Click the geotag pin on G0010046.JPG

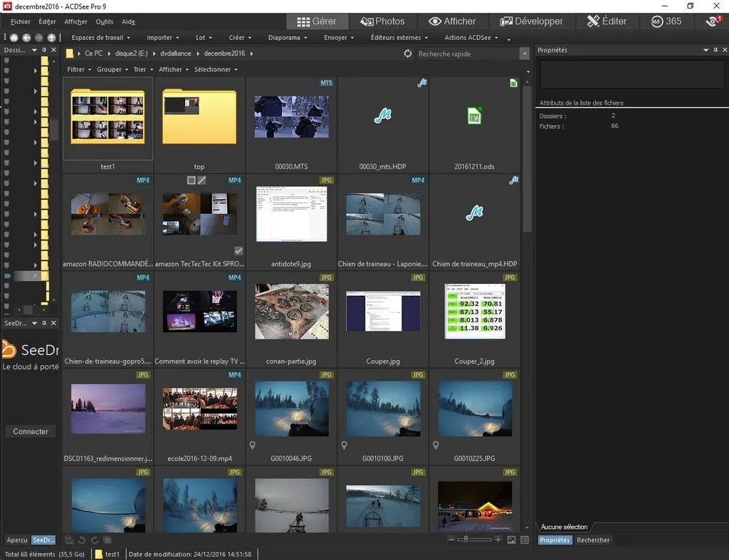(x=253, y=445)
